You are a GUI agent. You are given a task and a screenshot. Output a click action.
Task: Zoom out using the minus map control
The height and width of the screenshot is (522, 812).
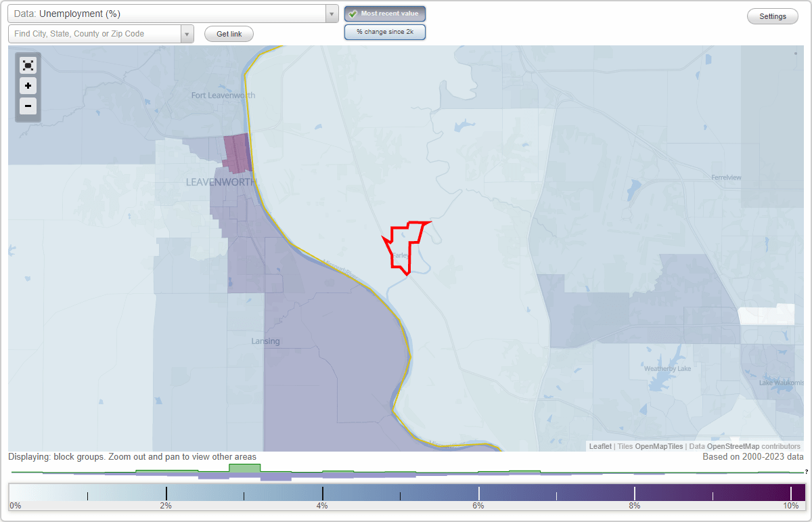tap(28, 106)
